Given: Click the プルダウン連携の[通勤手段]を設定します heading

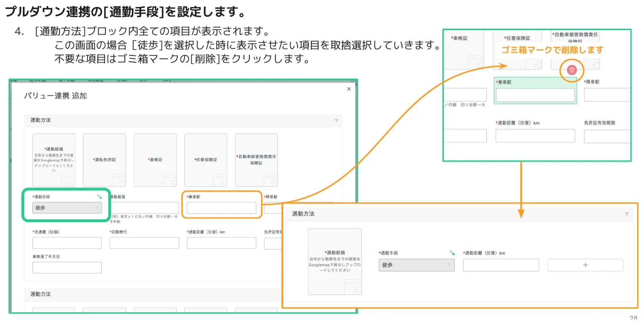Looking at the screenshot, I should (126, 11).
